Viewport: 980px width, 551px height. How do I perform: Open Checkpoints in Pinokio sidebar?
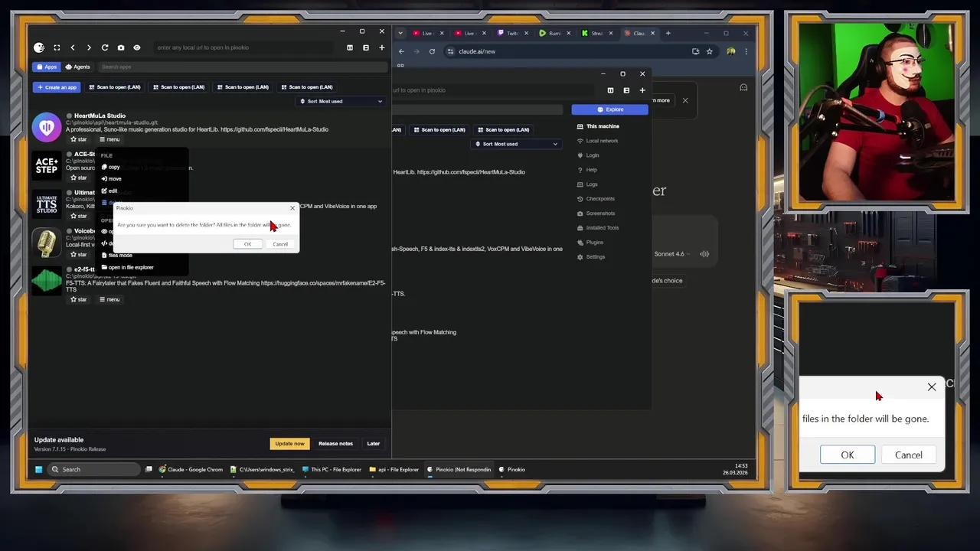pyautogui.click(x=596, y=199)
